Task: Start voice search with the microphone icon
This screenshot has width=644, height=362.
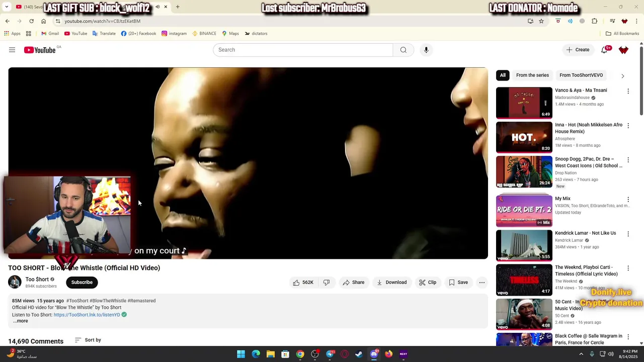Action: pos(426,50)
